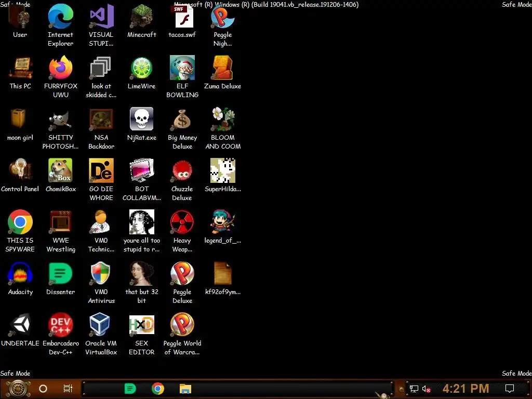Open the Dissenter desktop shortcut
Image resolution: width=532 pixels, height=399 pixels.
click(x=60, y=273)
